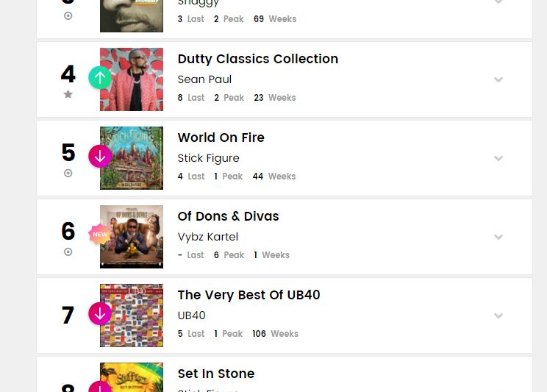Click the green up-arrow trend icon on Dutty Classics Collection
This screenshot has width=547, height=392.
click(x=100, y=77)
